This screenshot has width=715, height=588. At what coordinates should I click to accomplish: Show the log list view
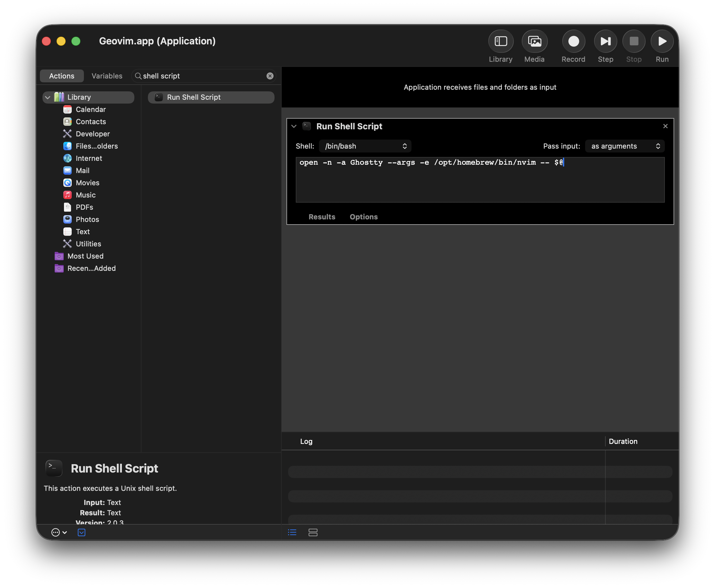pos(292,532)
